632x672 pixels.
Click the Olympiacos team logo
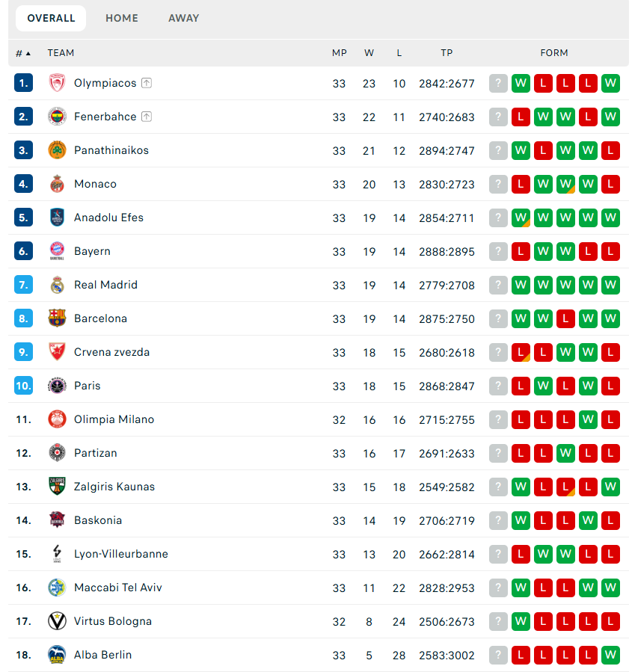pos(58,83)
